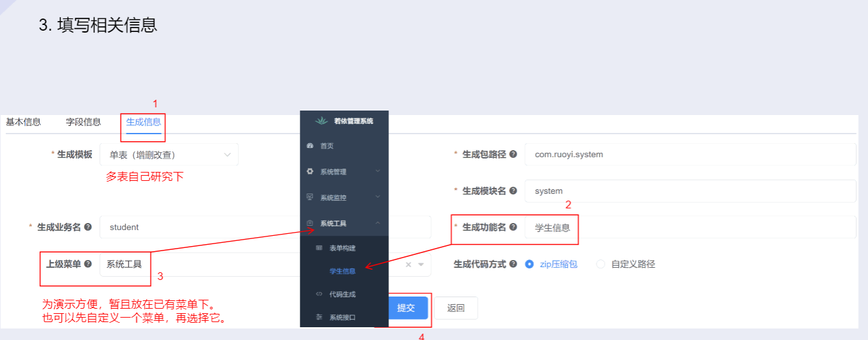Click the 生成代码方式 label
The image size is (868, 340).
(x=480, y=264)
